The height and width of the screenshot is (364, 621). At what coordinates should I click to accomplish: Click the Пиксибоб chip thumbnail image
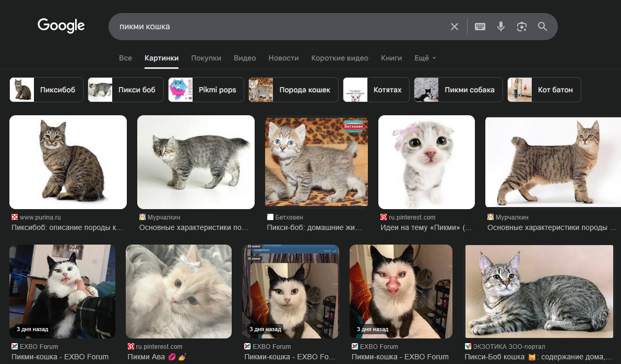(22, 90)
